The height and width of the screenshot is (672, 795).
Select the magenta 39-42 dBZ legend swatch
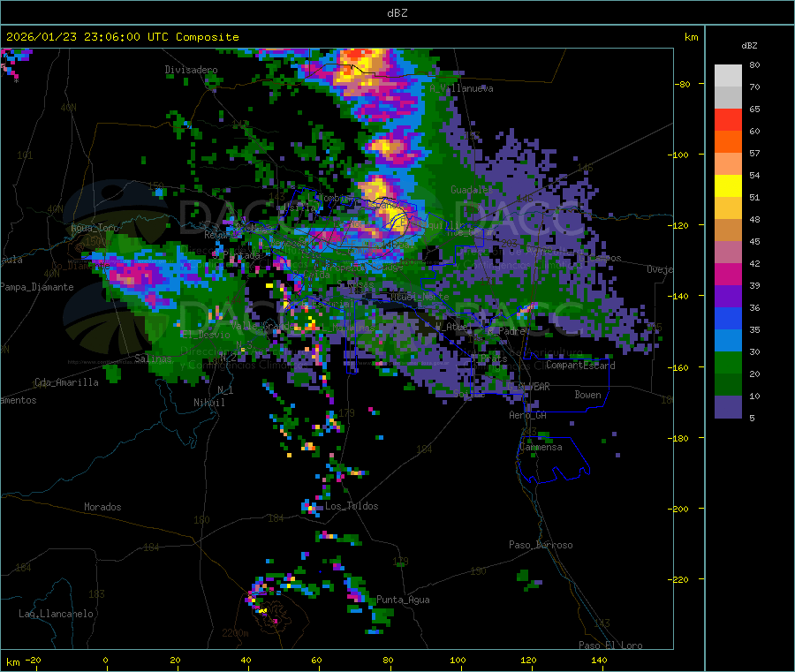pyautogui.click(x=728, y=274)
